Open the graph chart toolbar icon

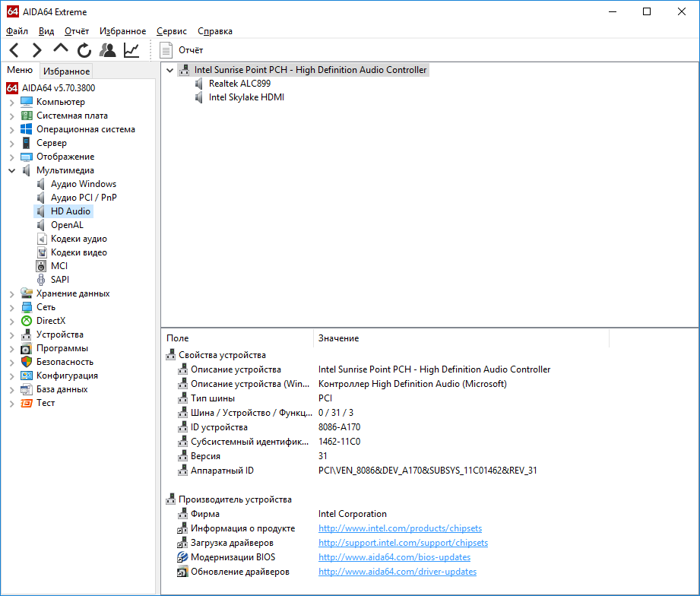point(131,50)
